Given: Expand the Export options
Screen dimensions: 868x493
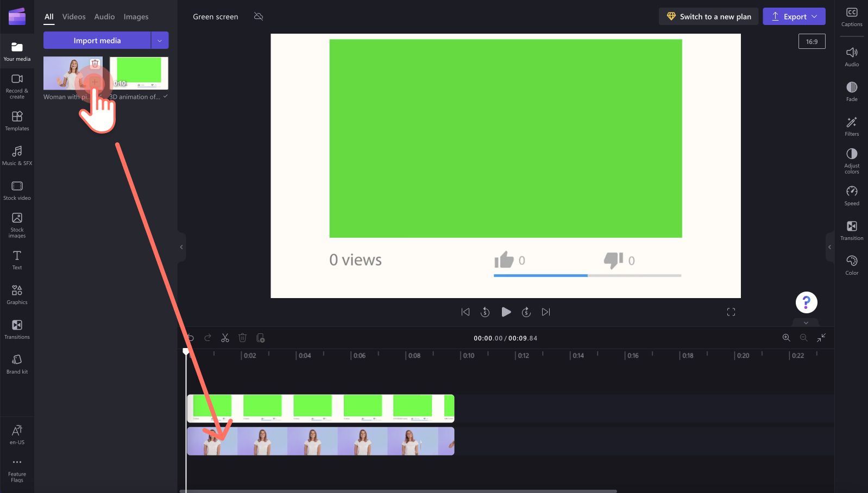Looking at the screenshot, I should (x=814, y=16).
